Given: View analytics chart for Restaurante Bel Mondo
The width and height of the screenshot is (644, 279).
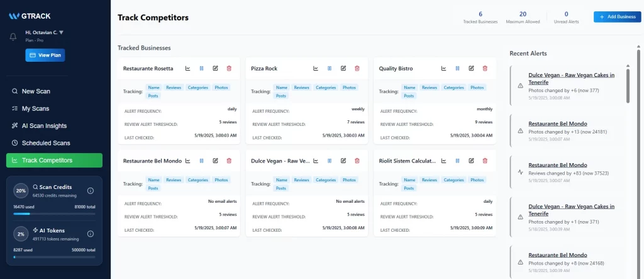Looking at the screenshot, I should [187, 161].
